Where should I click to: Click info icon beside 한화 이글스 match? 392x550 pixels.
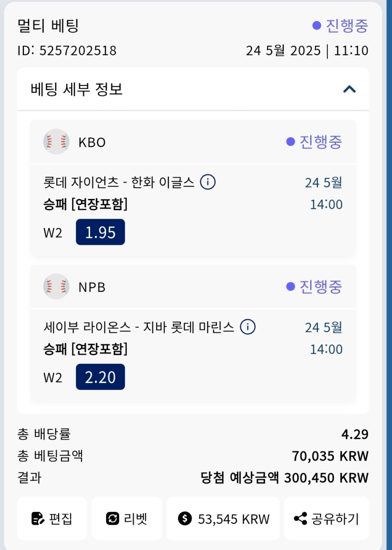[x=208, y=182]
